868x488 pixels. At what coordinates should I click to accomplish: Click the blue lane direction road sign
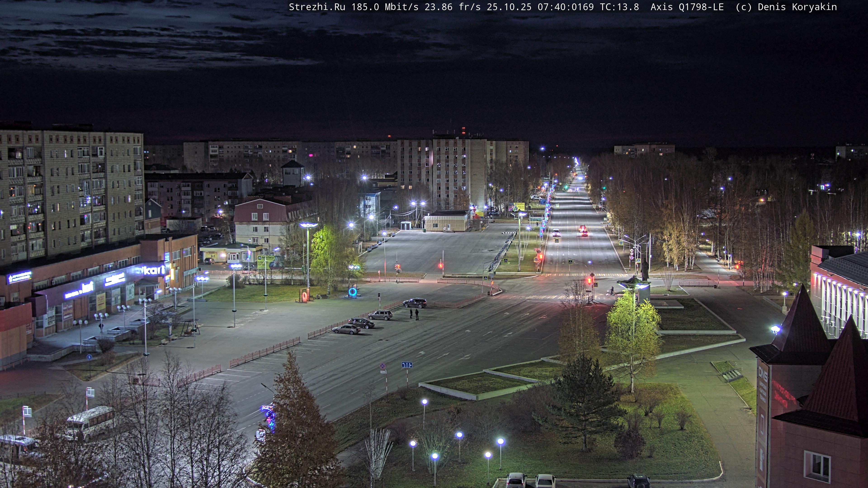[407, 365]
